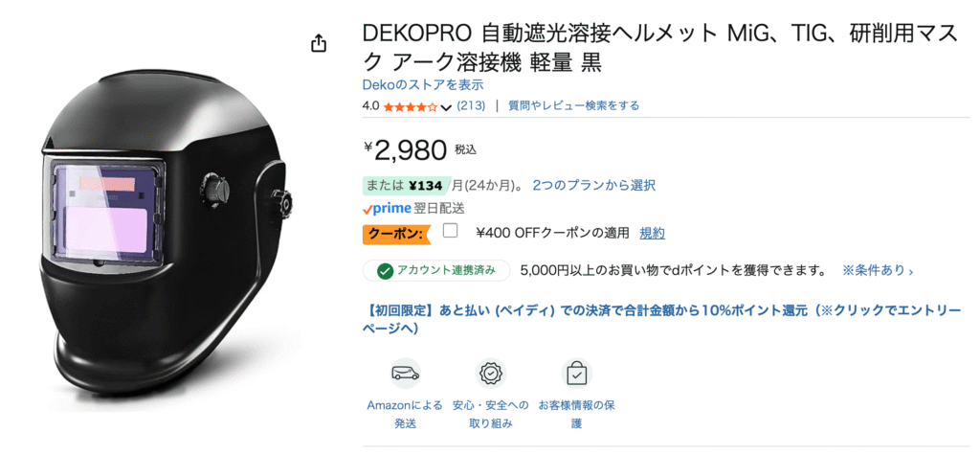Enable the ¥400 OFF coupon checkbox
Viewport: 980px width, 455px height.
coord(451,231)
